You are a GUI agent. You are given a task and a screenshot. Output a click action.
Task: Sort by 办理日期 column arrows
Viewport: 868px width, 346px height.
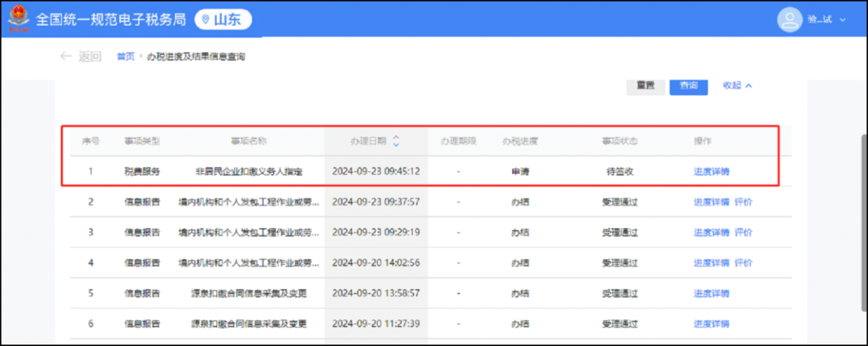(x=395, y=141)
